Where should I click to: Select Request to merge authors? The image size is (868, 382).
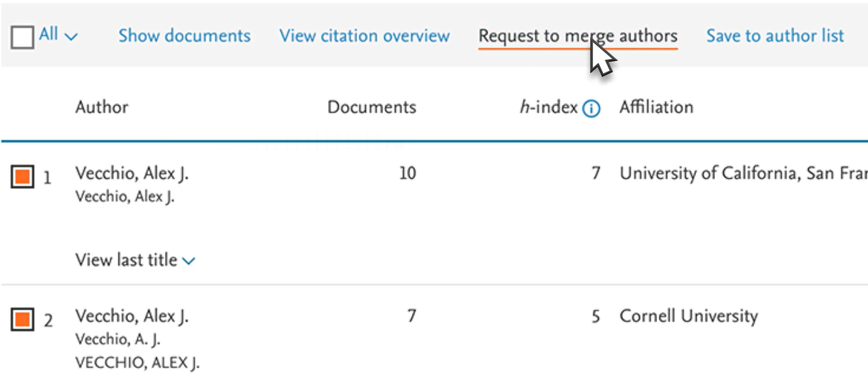click(x=578, y=36)
